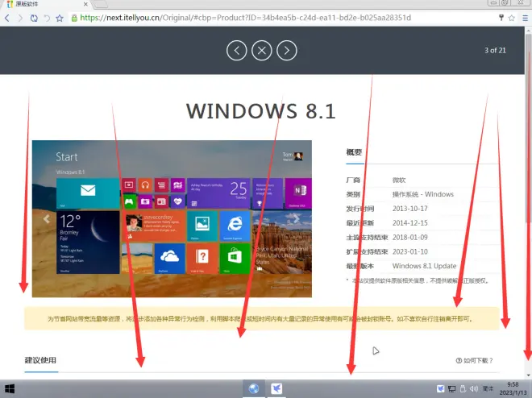The width and height of the screenshot is (532, 398).
Task: Open the bird app icon on taskbar
Action: pos(276,388)
